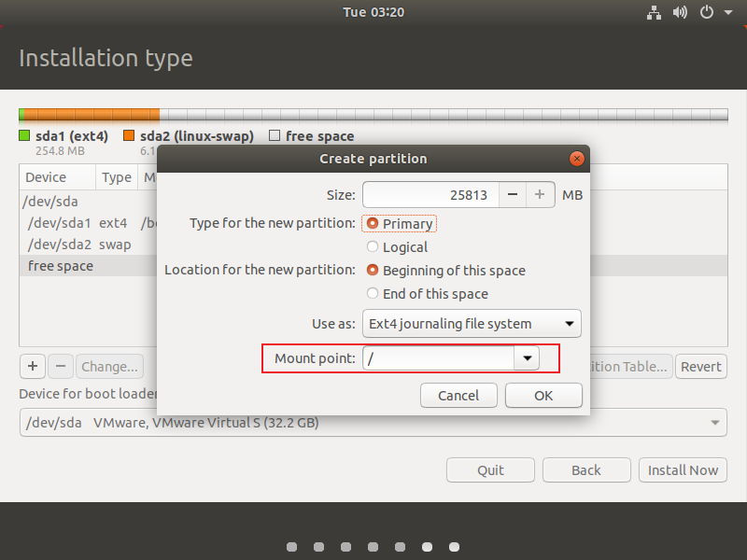Click the orange swap segment in disk bar

coord(92,114)
